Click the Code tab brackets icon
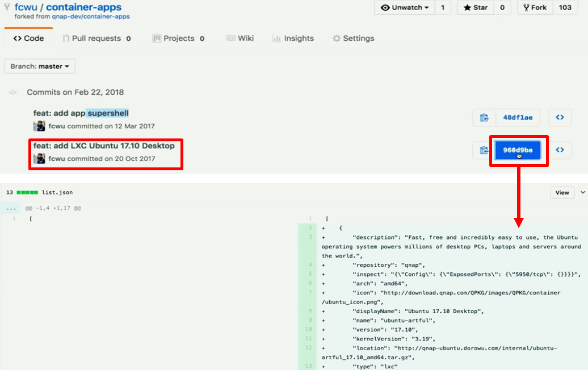 coord(17,38)
